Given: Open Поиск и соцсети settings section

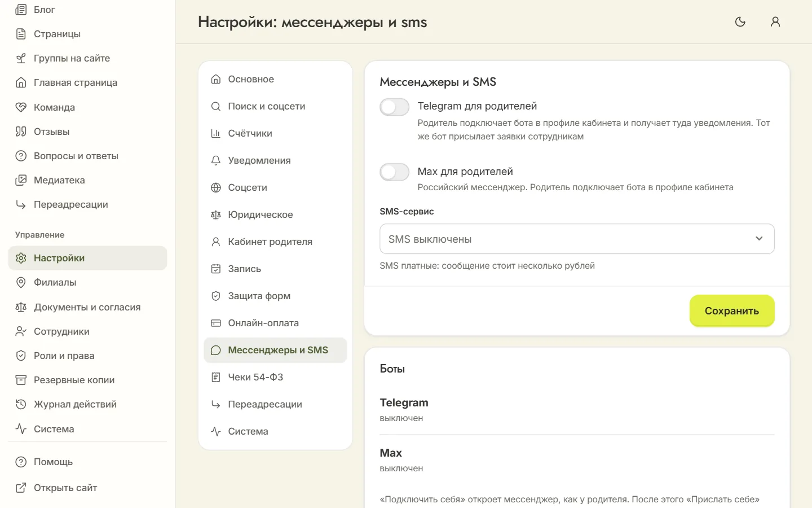Looking at the screenshot, I should coord(275,106).
